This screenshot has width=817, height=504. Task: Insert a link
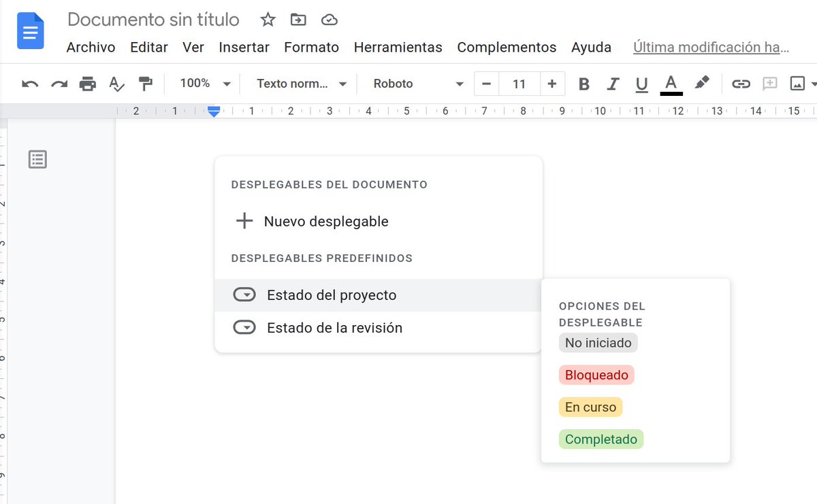(x=741, y=84)
